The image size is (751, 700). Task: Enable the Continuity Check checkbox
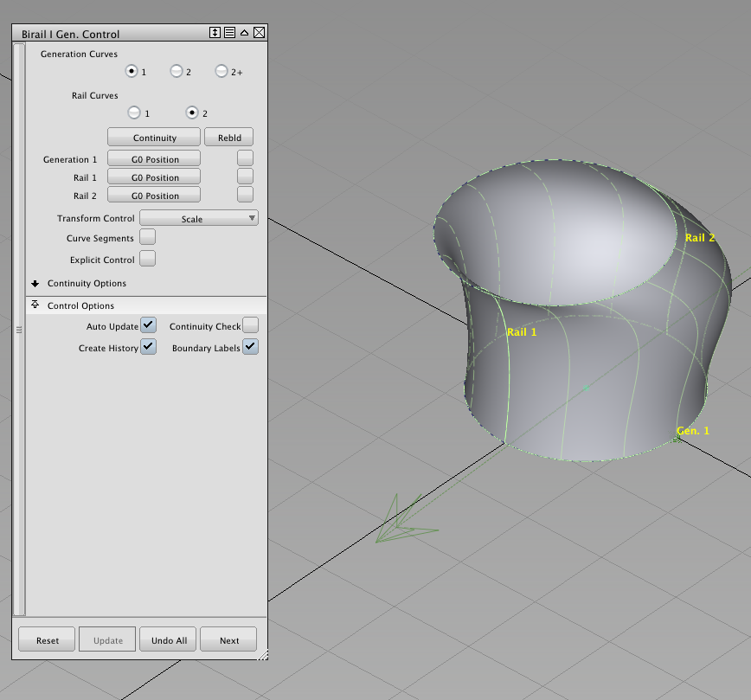pos(250,325)
